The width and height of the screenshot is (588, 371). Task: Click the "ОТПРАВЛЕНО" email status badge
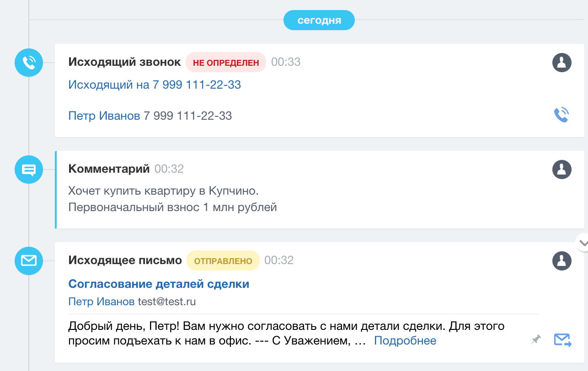(x=223, y=261)
